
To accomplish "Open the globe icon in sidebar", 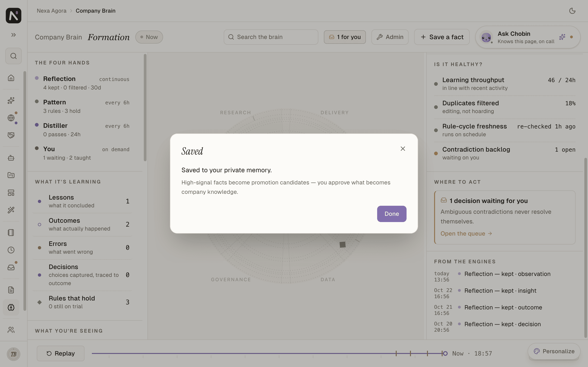I will (11, 118).
